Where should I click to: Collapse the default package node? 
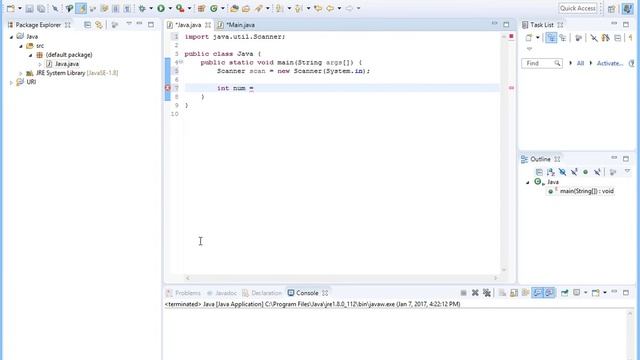pos(31,55)
